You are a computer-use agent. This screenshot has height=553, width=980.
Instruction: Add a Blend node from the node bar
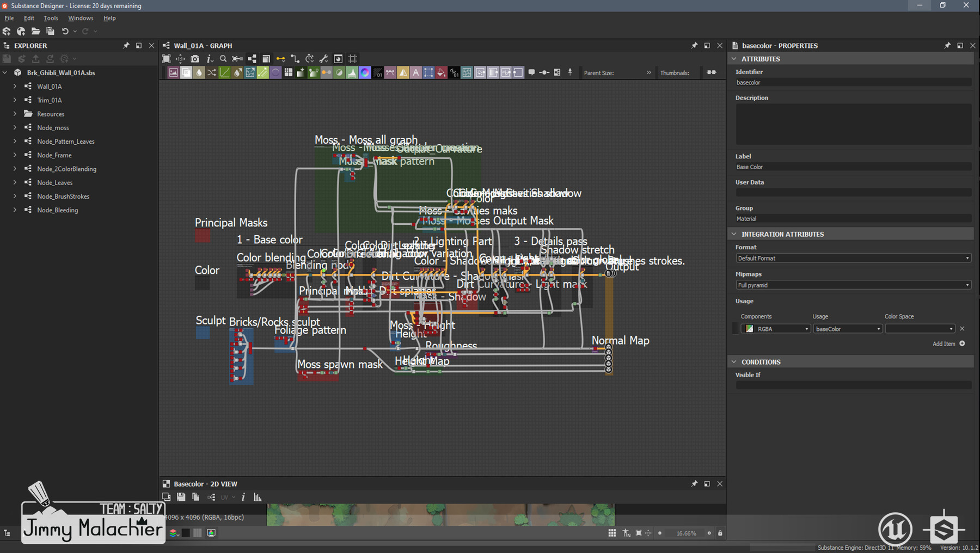(x=186, y=72)
